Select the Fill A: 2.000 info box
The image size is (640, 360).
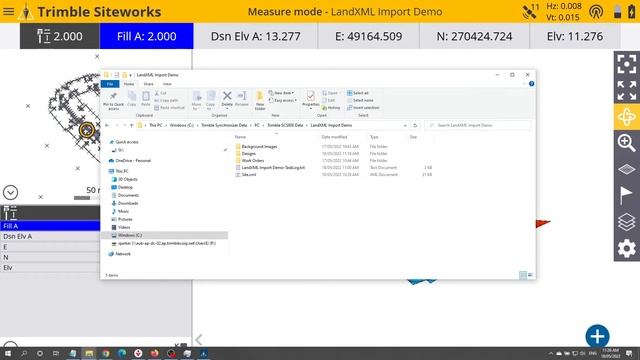pyautogui.click(x=147, y=36)
